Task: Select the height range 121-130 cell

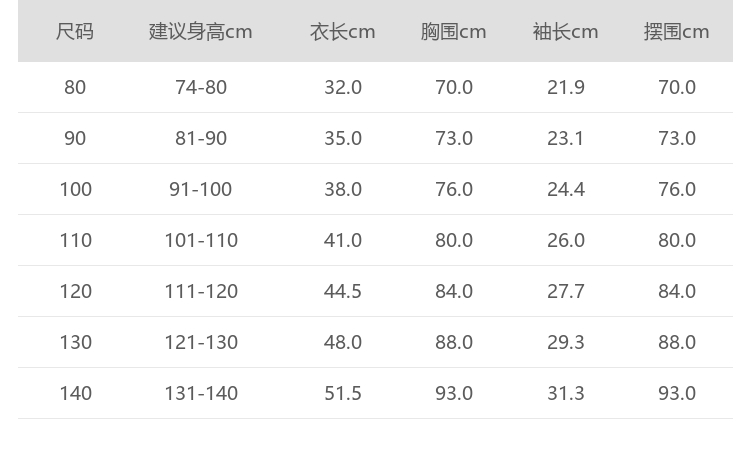Action: [x=201, y=342]
